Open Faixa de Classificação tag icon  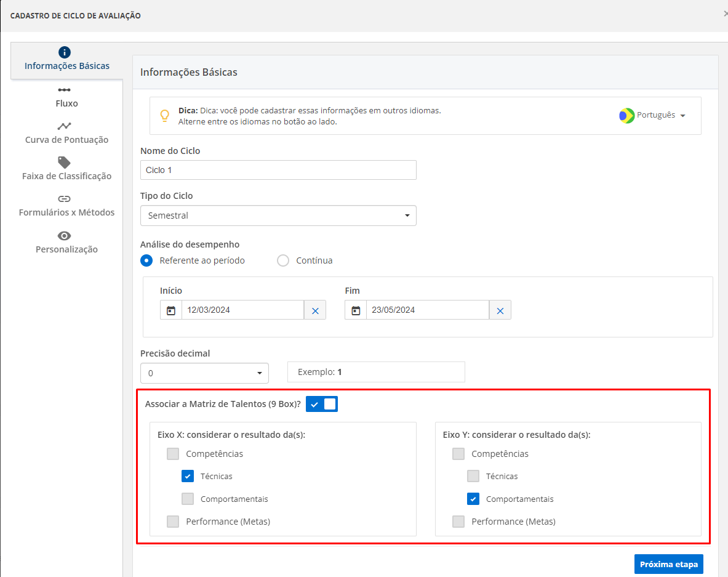64,162
